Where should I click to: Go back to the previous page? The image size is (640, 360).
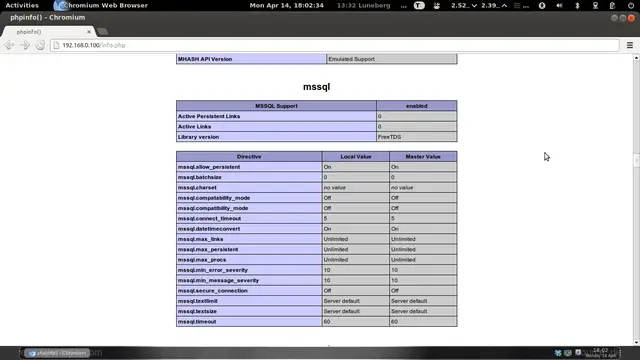(x=9, y=45)
